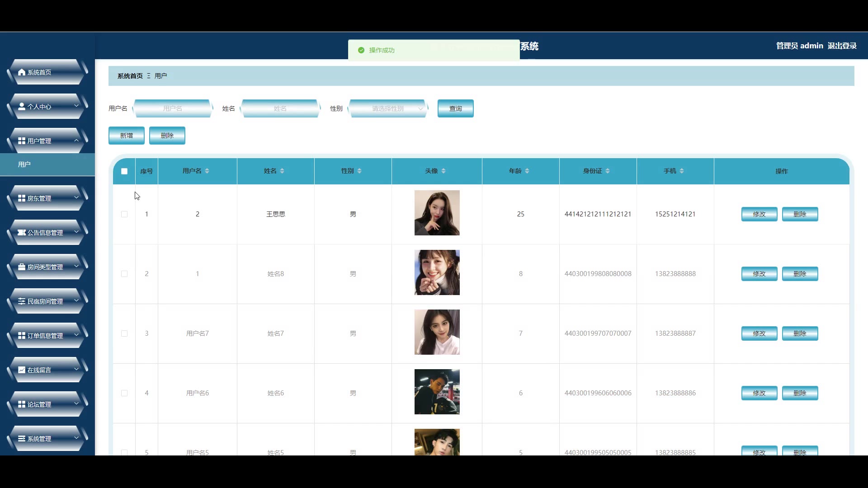Click 退出登录 to log out
This screenshot has height=488, width=868.
coord(842,46)
